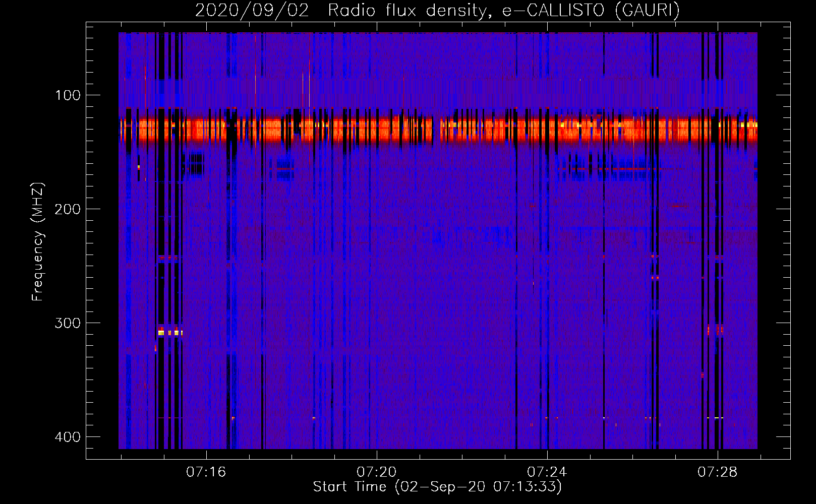Click the 'Frequency (MHZ)' axis label
Viewport: 816px width, 504px height.
click(x=38, y=242)
